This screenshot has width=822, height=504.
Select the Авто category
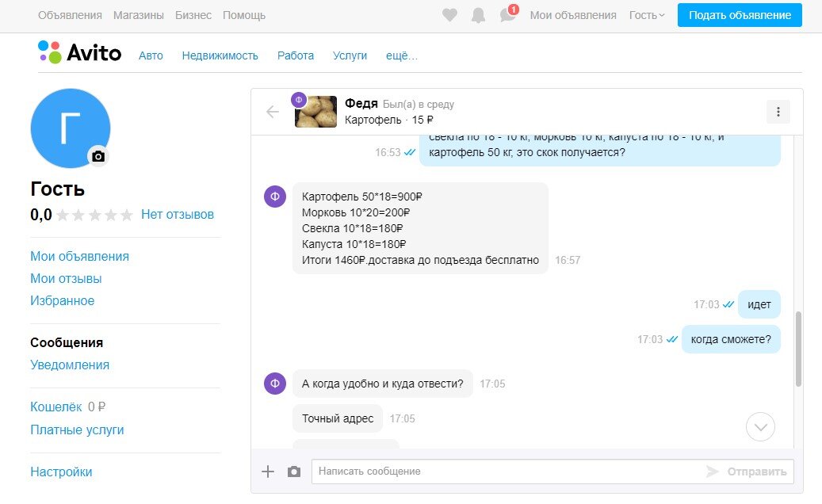(x=151, y=55)
